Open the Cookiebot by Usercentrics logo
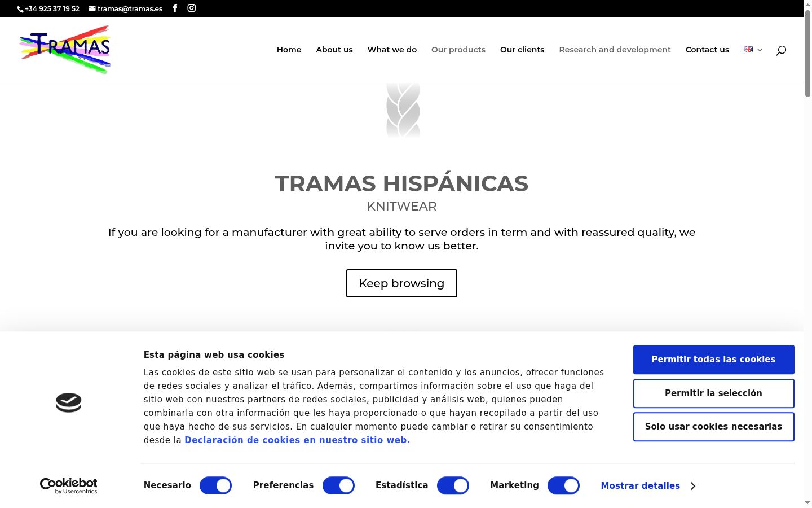 click(x=69, y=486)
